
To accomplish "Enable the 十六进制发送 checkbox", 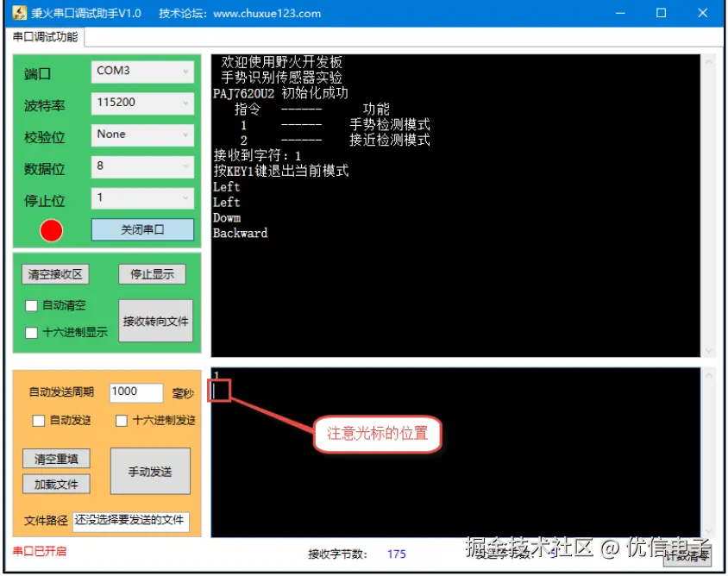I will [x=122, y=421].
